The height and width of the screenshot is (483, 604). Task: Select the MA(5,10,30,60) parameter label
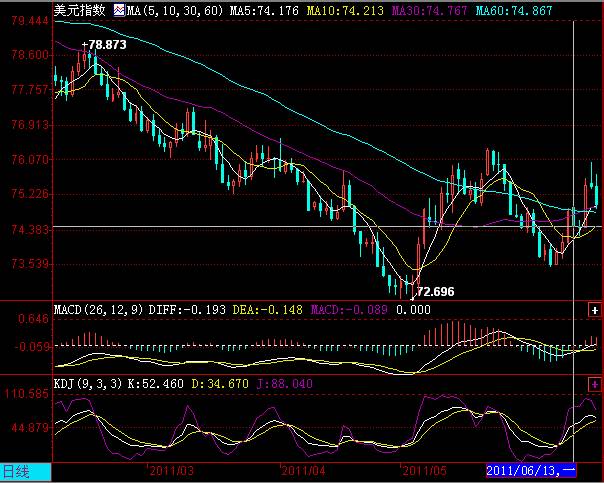[x=175, y=10]
